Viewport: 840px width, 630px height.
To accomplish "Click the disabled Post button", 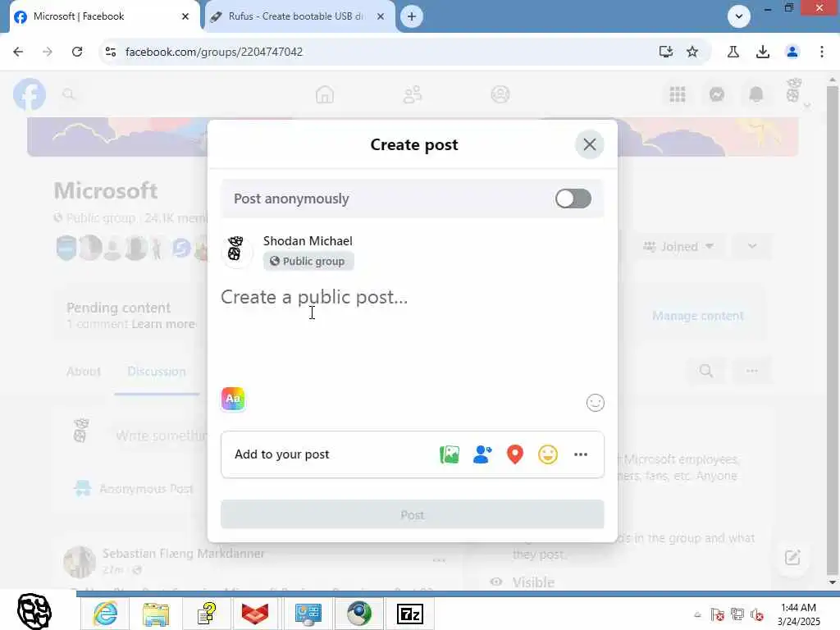I will (412, 515).
